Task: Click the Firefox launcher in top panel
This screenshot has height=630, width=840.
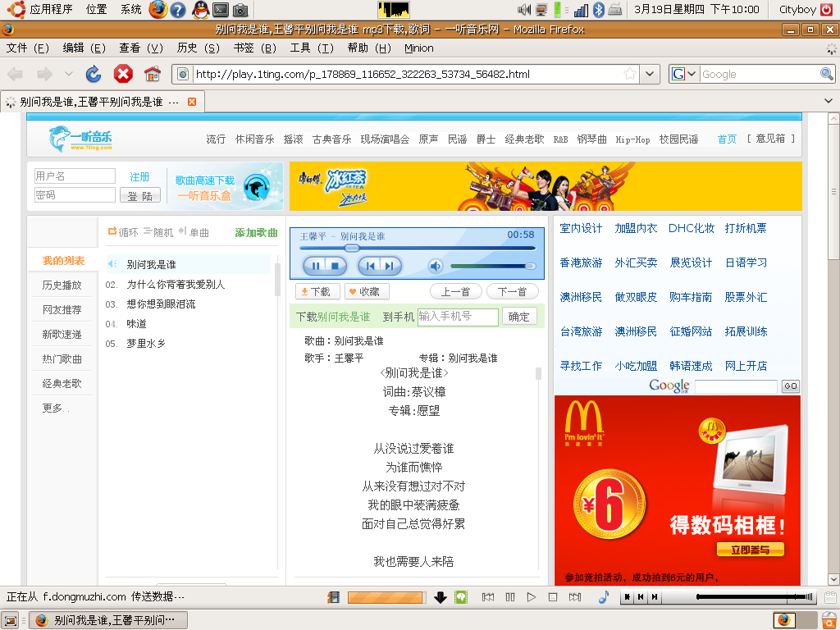Action: 157,10
